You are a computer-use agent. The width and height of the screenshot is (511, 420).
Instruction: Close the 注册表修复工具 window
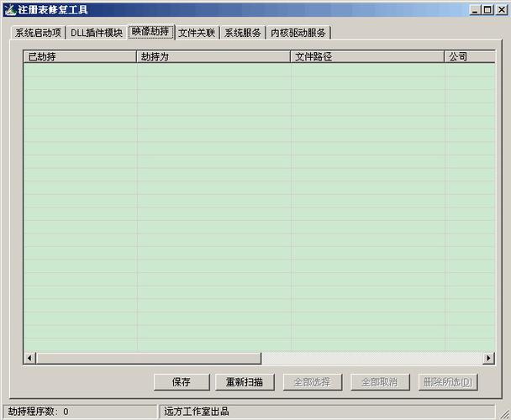click(502, 10)
